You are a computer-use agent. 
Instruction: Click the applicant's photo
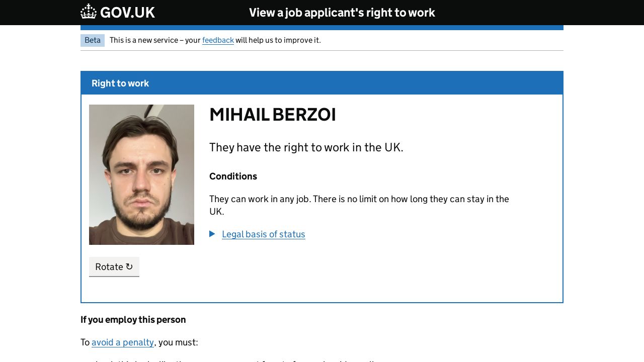[141, 174]
